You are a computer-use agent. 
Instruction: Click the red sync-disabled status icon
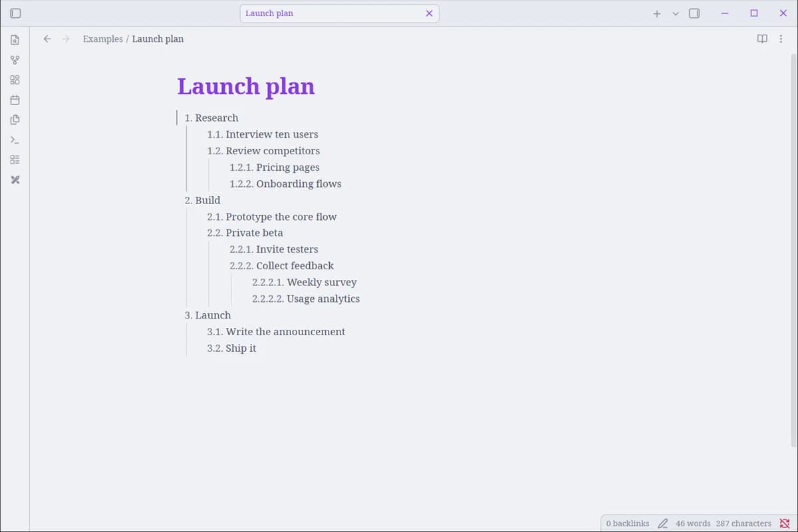[x=785, y=523]
